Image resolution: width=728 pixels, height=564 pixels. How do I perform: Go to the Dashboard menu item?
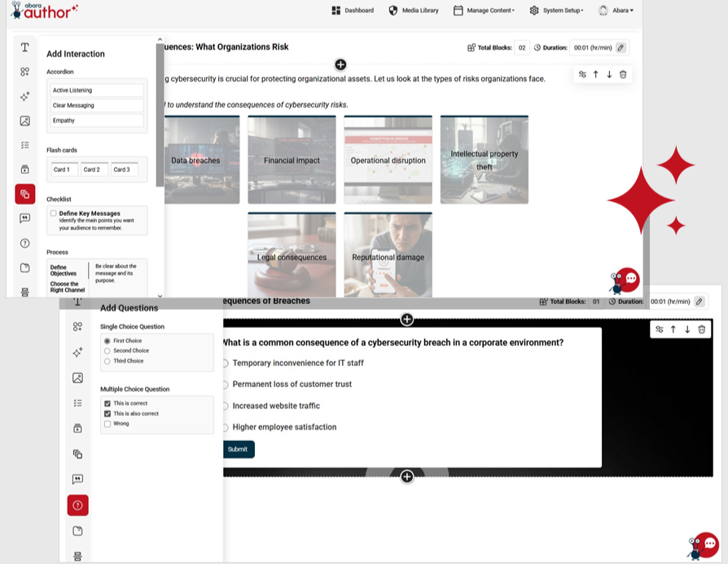(359, 11)
